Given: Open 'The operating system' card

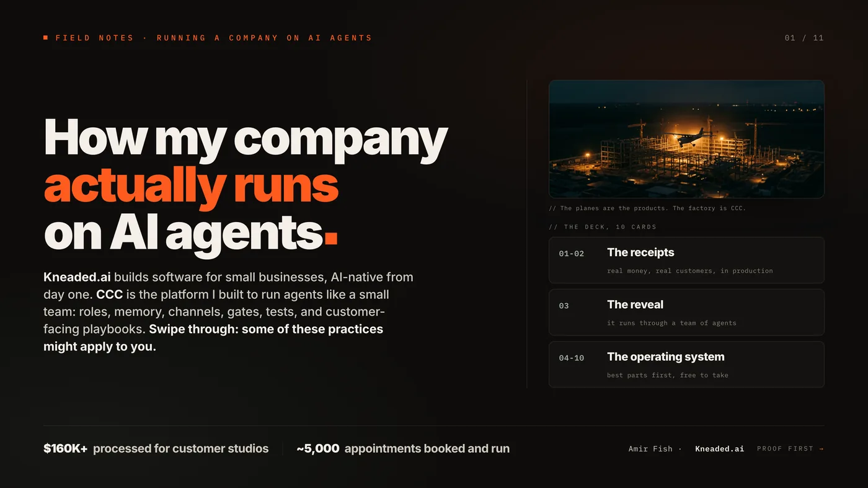Looking at the screenshot, I should pyautogui.click(x=686, y=365).
